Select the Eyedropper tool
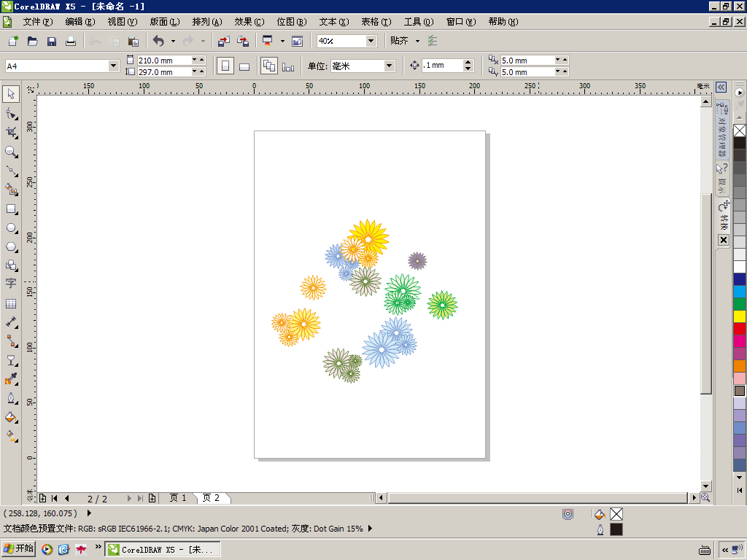 coord(11,379)
